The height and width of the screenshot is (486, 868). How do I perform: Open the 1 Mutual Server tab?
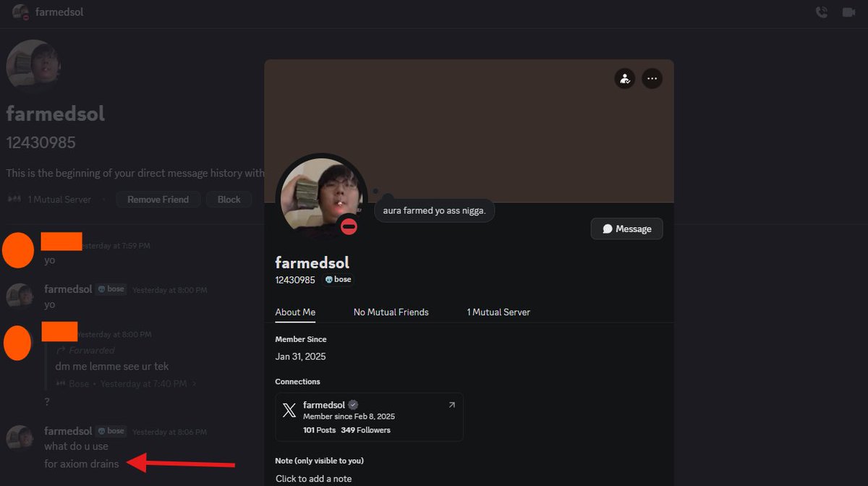point(498,312)
